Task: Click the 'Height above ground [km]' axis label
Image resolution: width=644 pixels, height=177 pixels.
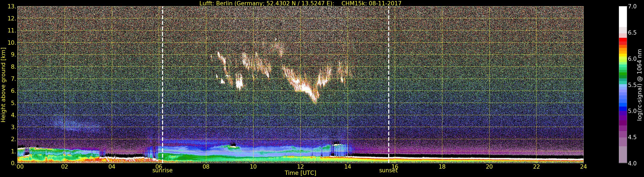Action: (x=3, y=85)
